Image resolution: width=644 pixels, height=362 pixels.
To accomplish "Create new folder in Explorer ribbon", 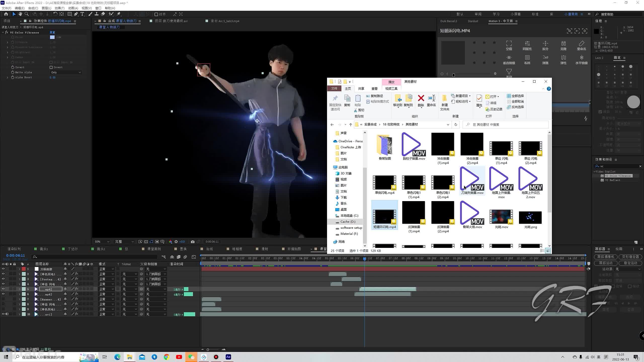I will click(x=445, y=103).
